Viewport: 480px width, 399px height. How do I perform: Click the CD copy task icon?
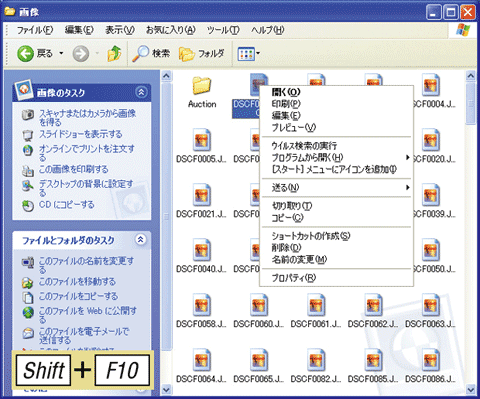pyautogui.click(x=28, y=206)
